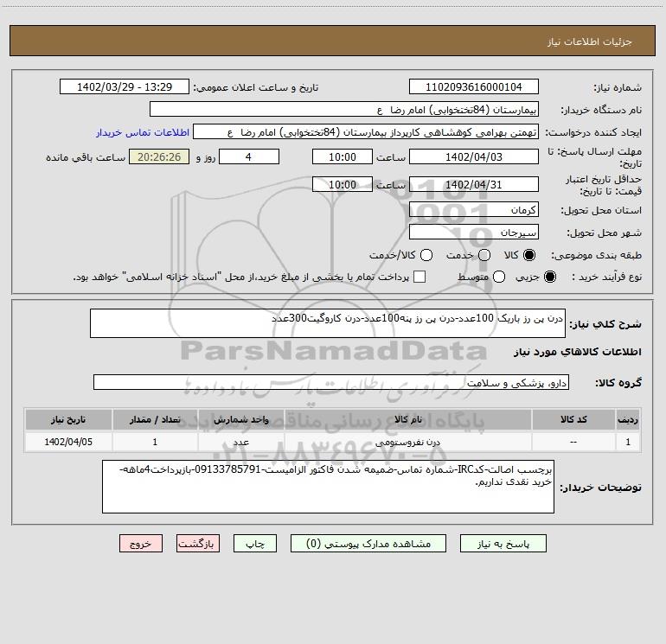Click the item code cell showing --

(x=573, y=442)
